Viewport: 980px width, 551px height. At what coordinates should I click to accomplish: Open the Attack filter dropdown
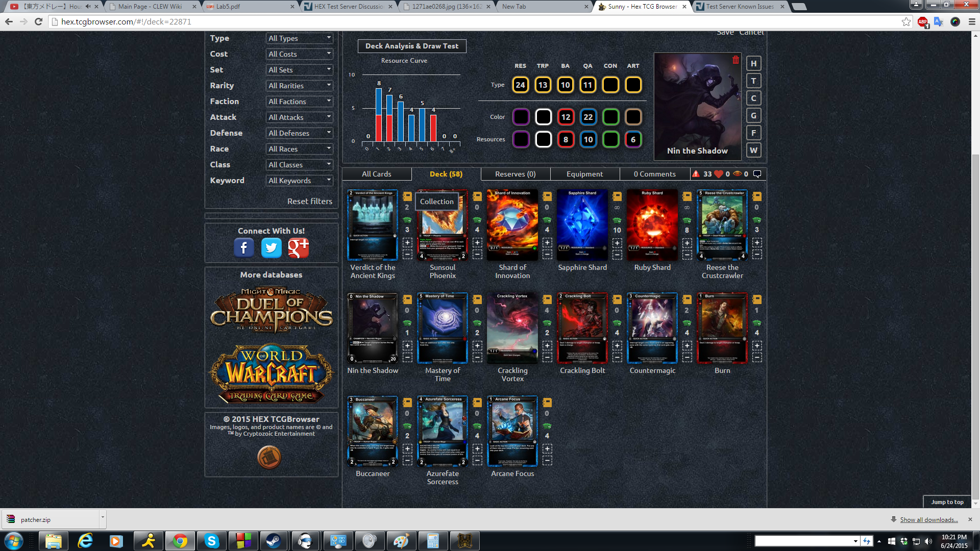click(x=300, y=117)
